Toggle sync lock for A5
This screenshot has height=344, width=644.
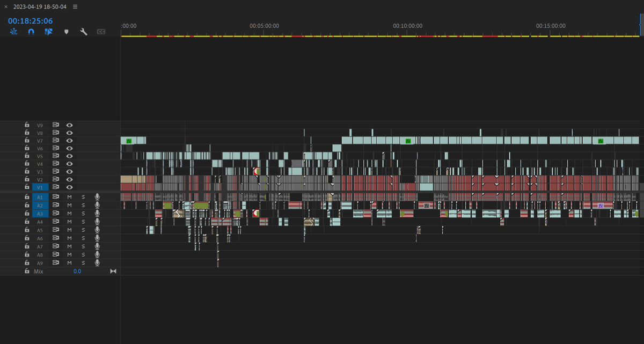pos(55,230)
